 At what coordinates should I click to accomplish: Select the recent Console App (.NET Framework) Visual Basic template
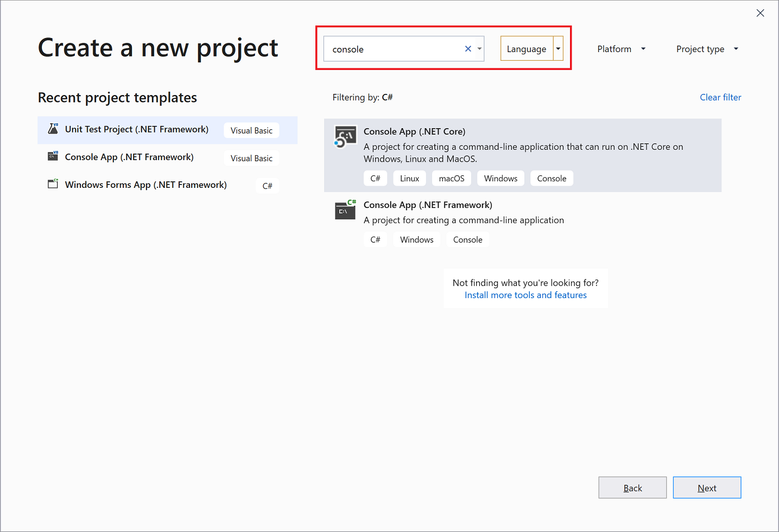pos(167,157)
